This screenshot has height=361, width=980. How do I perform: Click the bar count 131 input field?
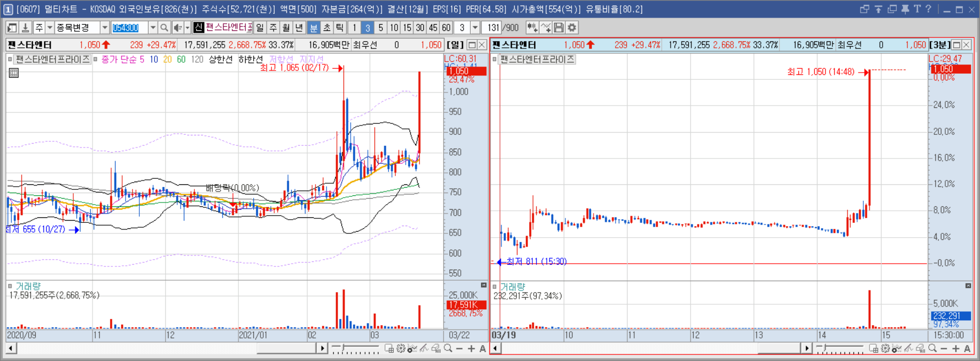pyautogui.click(x=492, y=28)
